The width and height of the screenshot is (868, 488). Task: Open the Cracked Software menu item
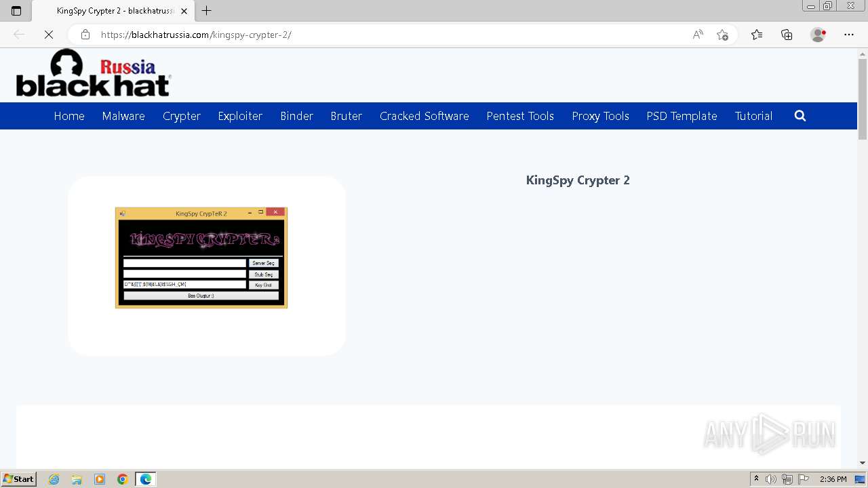tap(425, 116)
